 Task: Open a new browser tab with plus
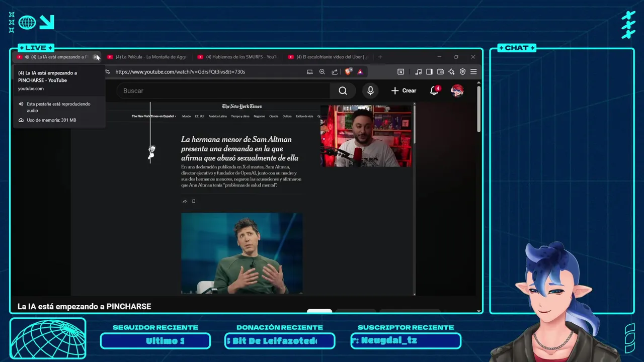click(x=380, y=57)
